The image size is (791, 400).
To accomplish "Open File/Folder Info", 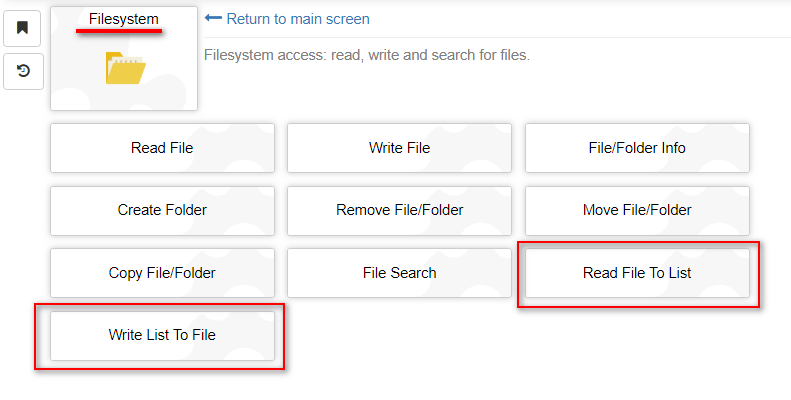I will point(637,148).
